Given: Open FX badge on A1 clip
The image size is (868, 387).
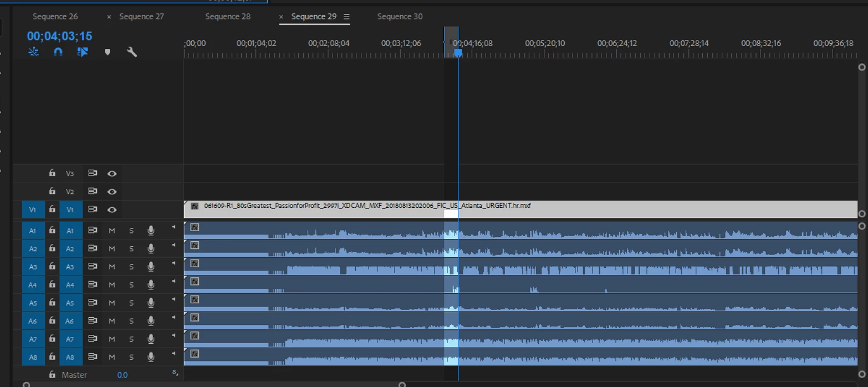Looking at the screenshot, I should point(195,227).
